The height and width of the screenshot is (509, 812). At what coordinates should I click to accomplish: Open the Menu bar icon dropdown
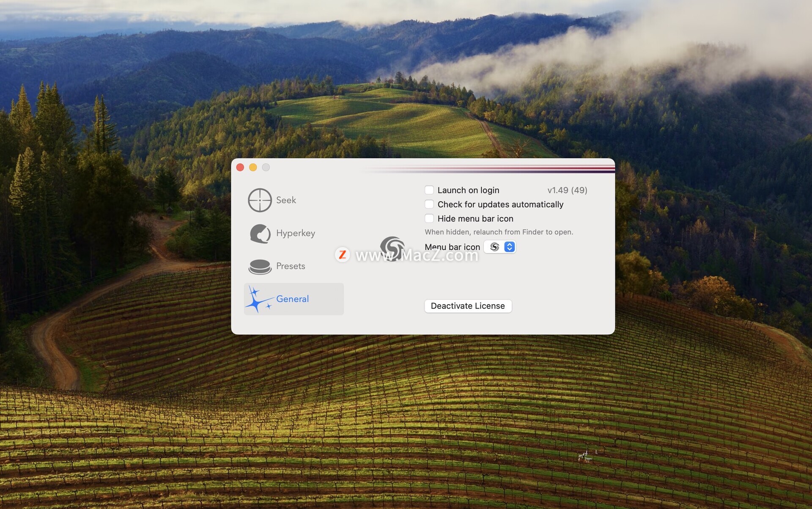(500, 247)
